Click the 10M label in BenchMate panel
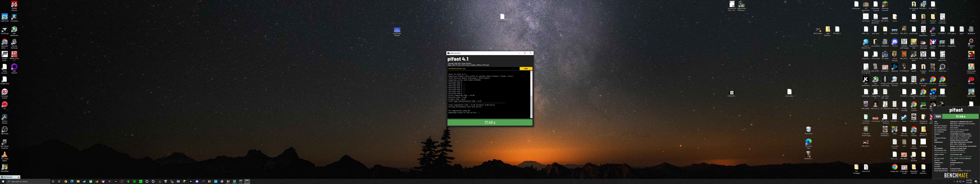This screenshot has width=980, height=184. click(x=938, y=117)
